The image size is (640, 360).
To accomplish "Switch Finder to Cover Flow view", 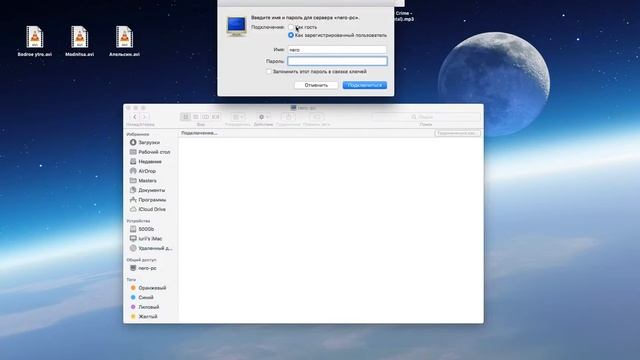I will [216, 117].
